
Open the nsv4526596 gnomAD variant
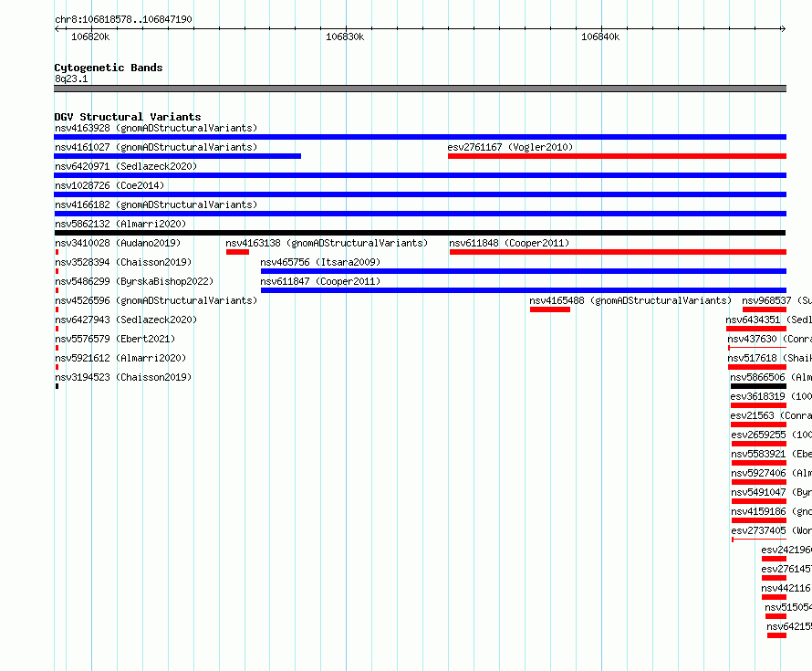[156, 300]
